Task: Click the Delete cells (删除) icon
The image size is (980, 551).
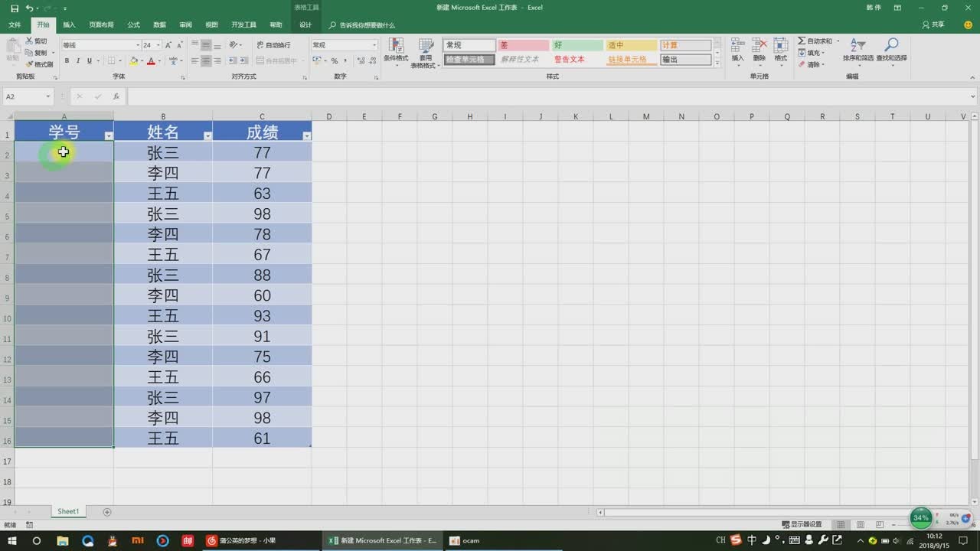Action: [759, 45]
